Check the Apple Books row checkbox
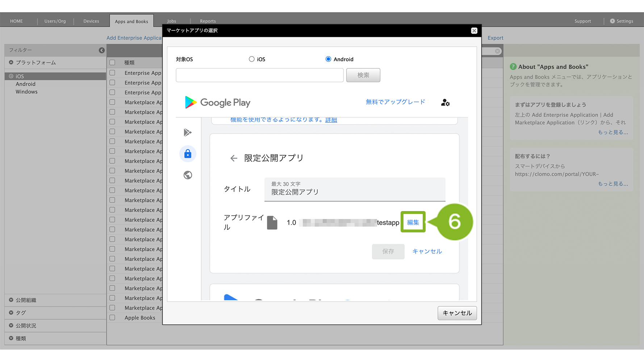 click(112, 317)
